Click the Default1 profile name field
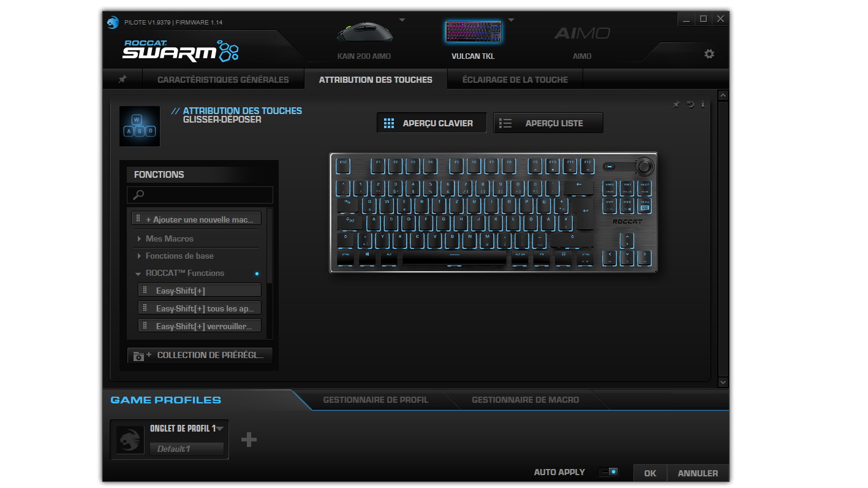The height and width of the screenshot is (488, 868). [187, 448]
